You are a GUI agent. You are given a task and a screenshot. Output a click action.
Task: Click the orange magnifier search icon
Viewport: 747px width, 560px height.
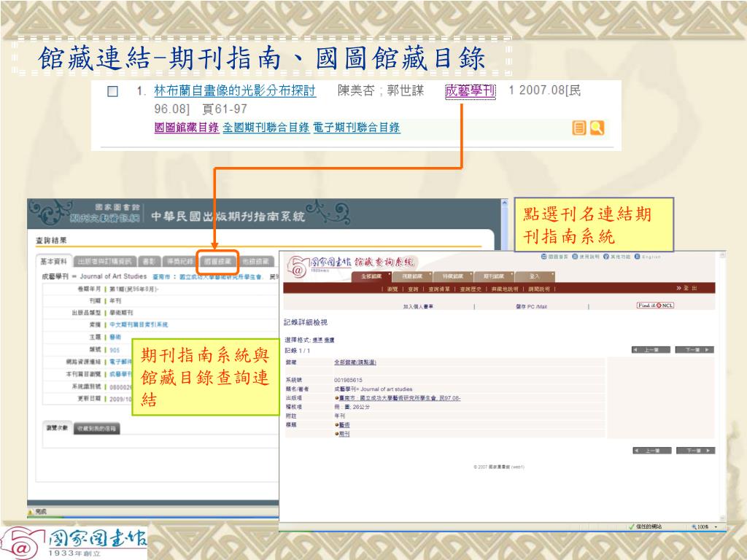tap(597, 128)
